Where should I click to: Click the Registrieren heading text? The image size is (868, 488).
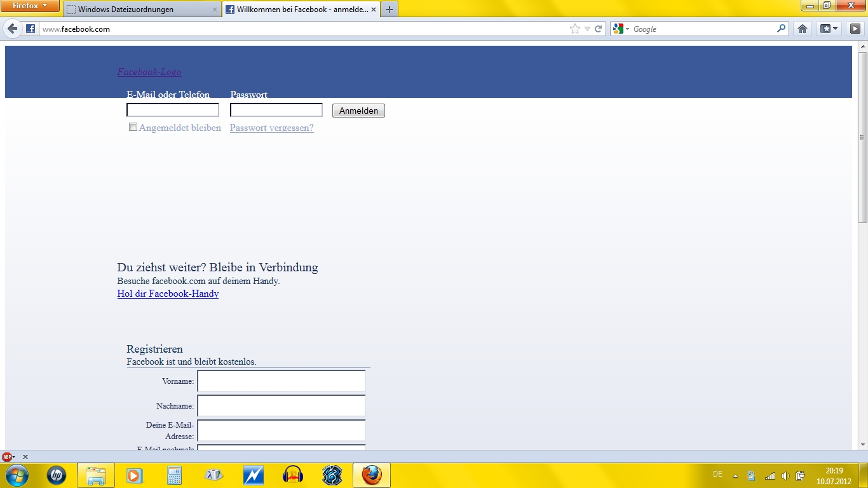[x=154, y=349]
